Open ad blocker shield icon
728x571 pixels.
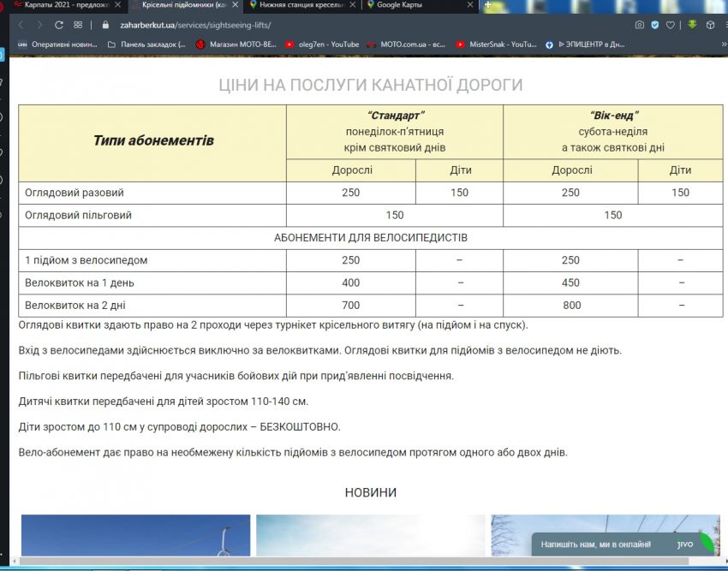[x=654, y=25]
